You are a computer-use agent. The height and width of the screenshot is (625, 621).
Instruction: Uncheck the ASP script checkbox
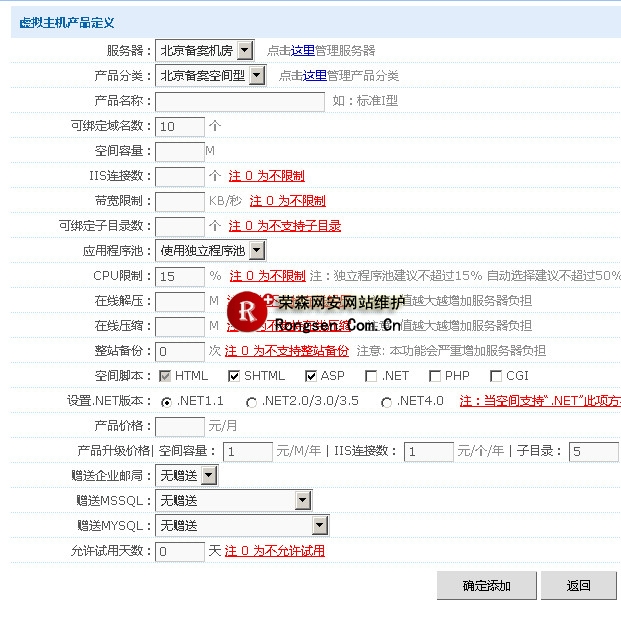[311, 376]
